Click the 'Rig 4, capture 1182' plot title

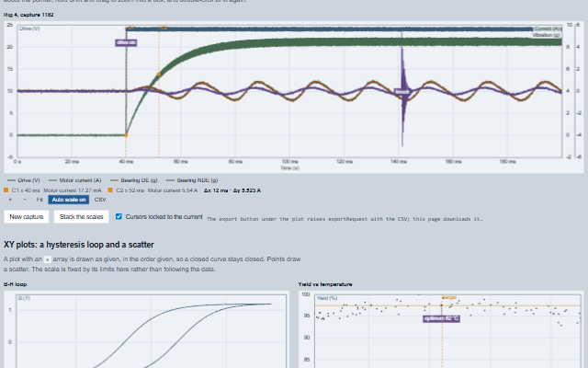(x=28, y=15)
